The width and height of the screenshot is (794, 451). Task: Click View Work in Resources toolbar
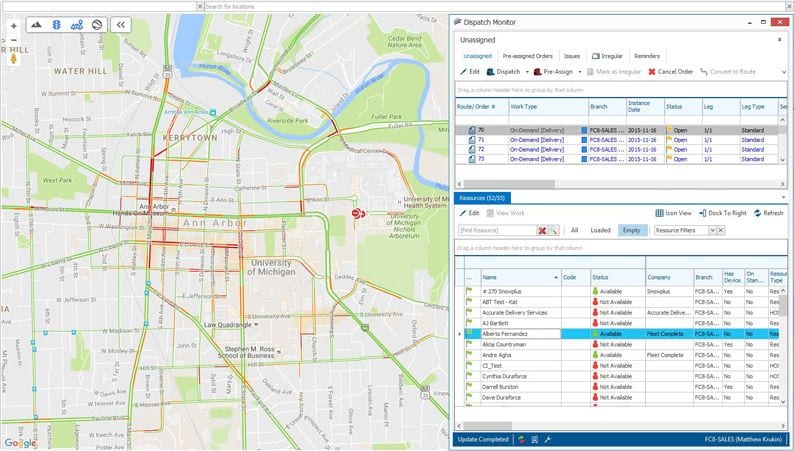pos(505,213)
